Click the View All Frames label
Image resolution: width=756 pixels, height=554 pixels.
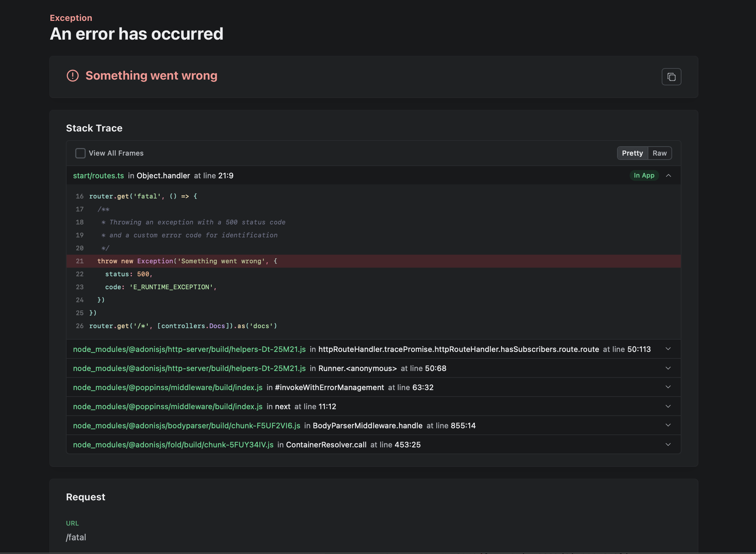click(x=116, y=153)
